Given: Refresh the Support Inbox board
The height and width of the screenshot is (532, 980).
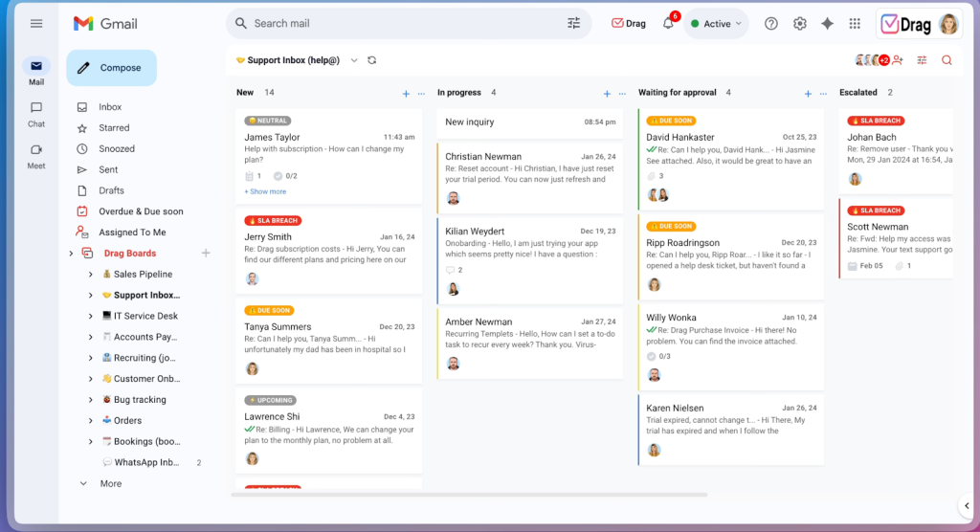Looking at the screenshot, I should [x=372, y=60].
